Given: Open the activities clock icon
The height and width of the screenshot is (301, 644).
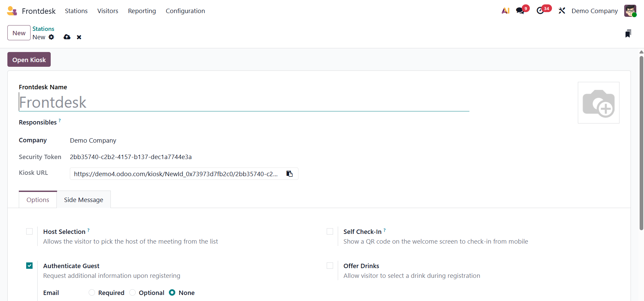Looking at the screenshot, I should [540, 11].
